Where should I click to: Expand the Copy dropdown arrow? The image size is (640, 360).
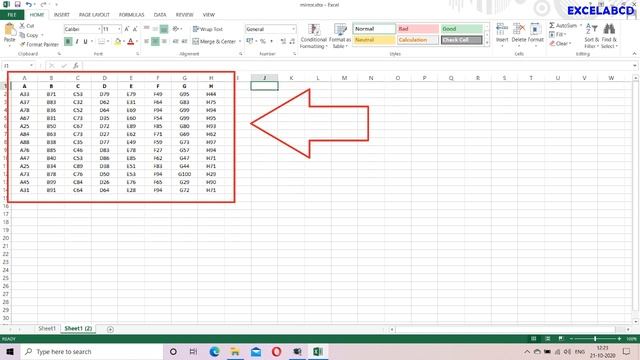point(42,35)
